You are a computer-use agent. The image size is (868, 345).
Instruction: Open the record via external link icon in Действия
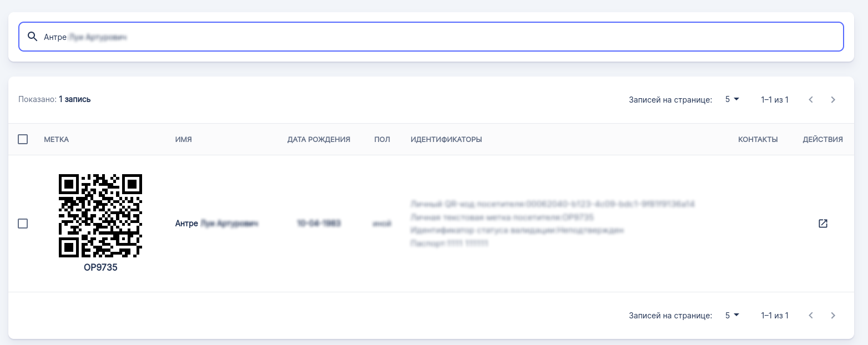click(822, 223)
